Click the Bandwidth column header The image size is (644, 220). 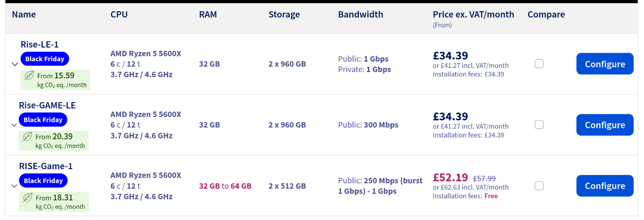(360, 14)
